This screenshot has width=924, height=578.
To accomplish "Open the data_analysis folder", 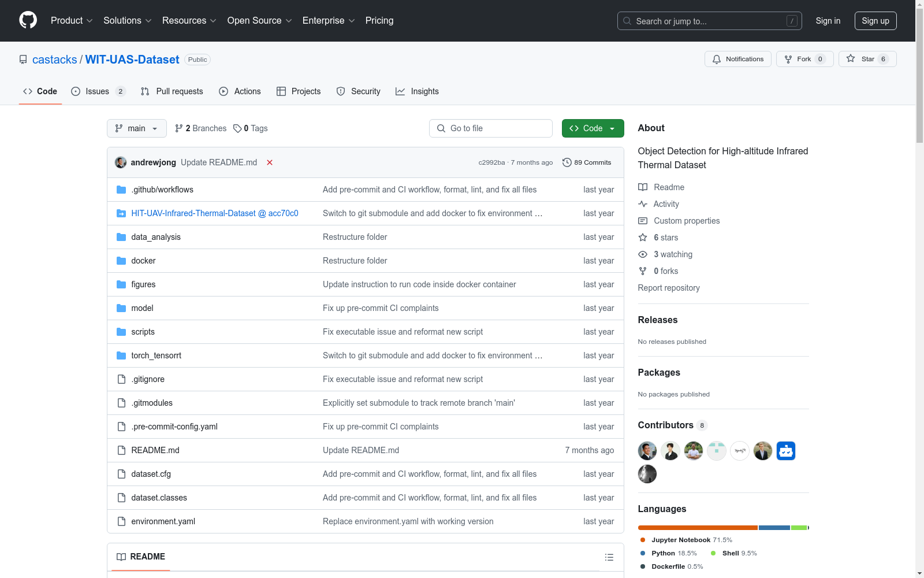I will tap(156, 237).
